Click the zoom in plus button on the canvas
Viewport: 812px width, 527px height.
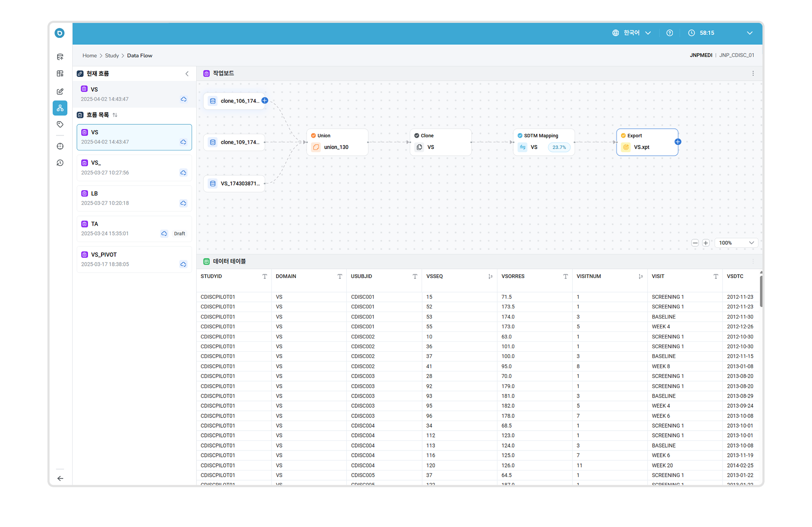[705, 243]
